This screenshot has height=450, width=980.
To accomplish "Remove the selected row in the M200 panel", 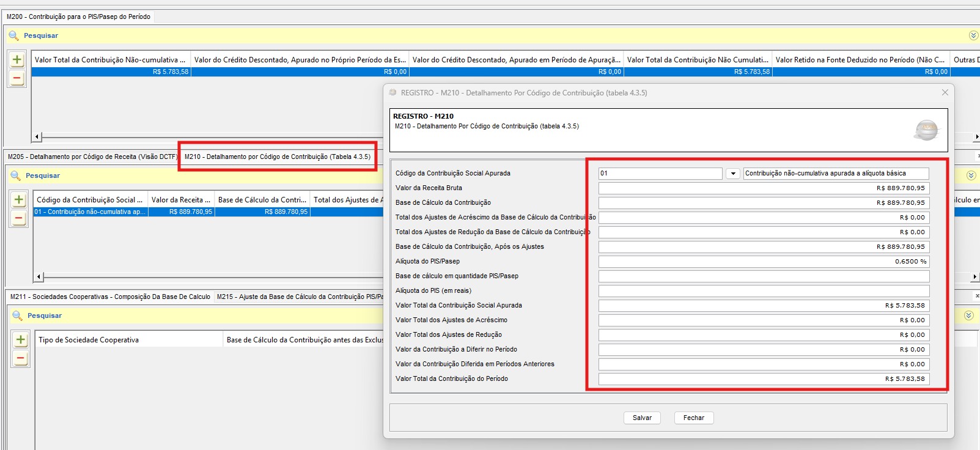I will tap(17, 78).
